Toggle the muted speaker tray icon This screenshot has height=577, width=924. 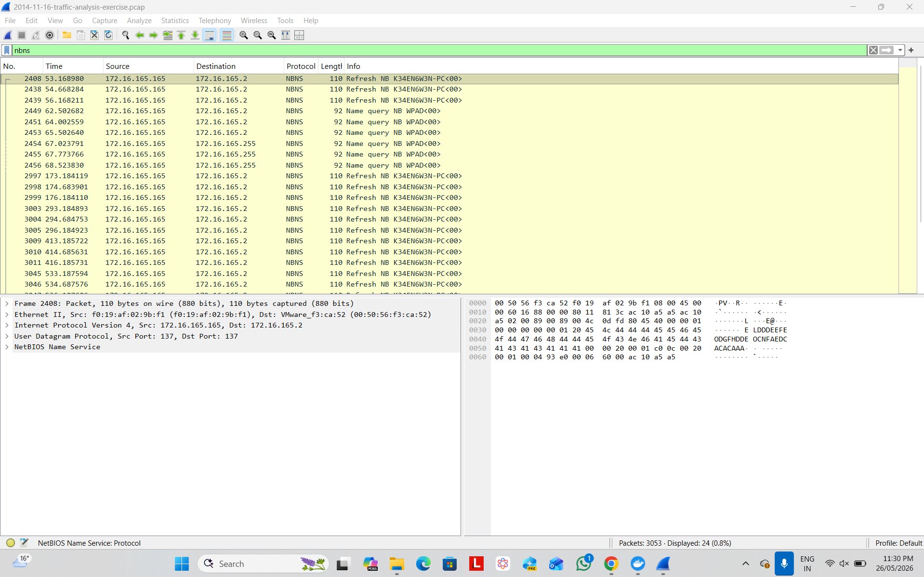click(x=844, y=564)
